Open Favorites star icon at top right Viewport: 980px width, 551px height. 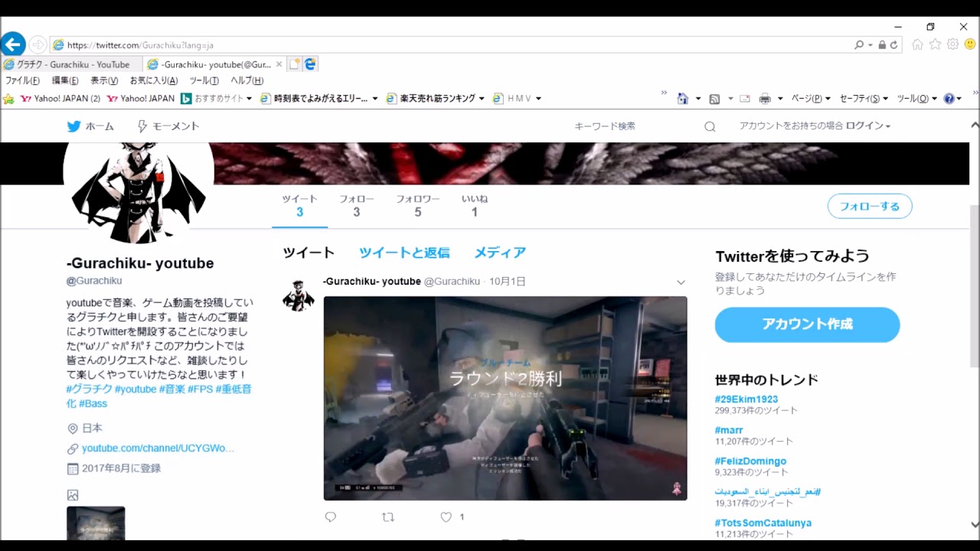[x=935, y=45]
